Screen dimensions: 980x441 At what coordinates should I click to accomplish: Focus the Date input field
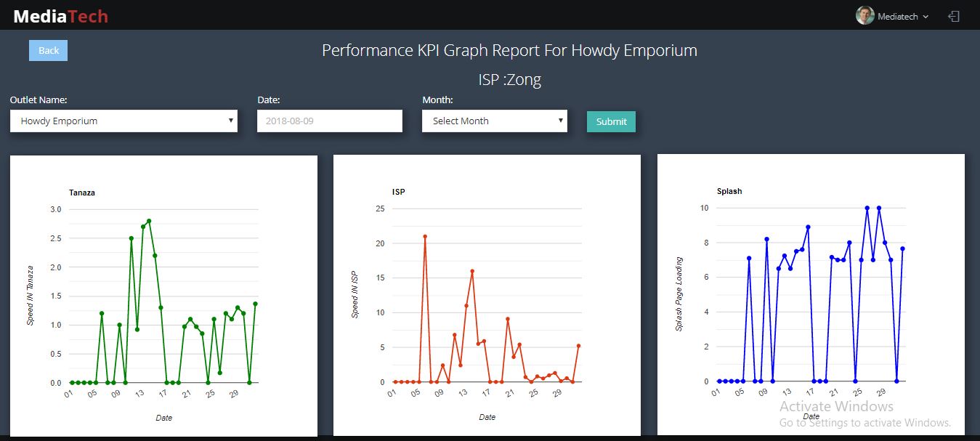tap(329, 121)
